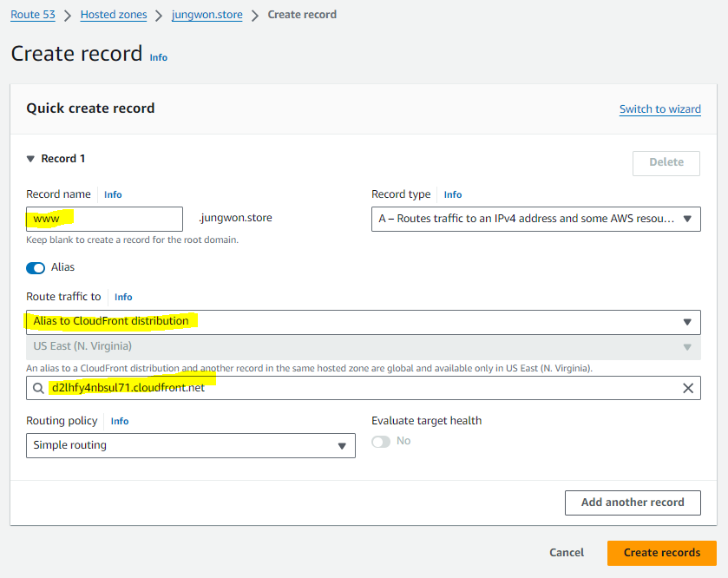The height and width of the screenshot is (578, 728).
Task: Click the search magnifier icon in distribution field
Action: (x=39, y=388)
